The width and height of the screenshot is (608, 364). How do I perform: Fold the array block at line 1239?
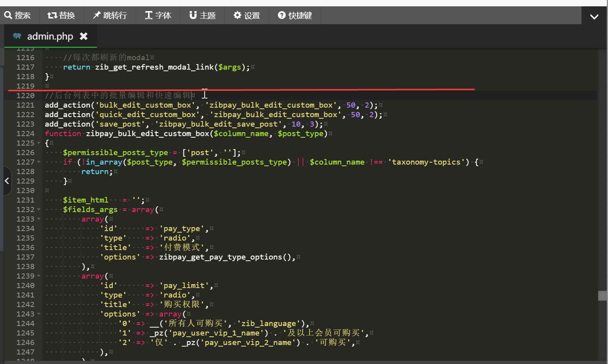39,276
